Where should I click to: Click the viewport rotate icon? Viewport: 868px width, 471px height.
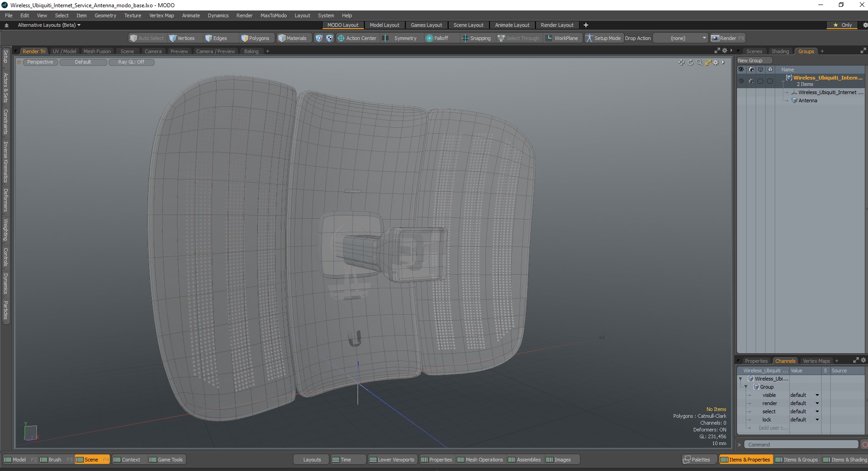tap(690, 62)
